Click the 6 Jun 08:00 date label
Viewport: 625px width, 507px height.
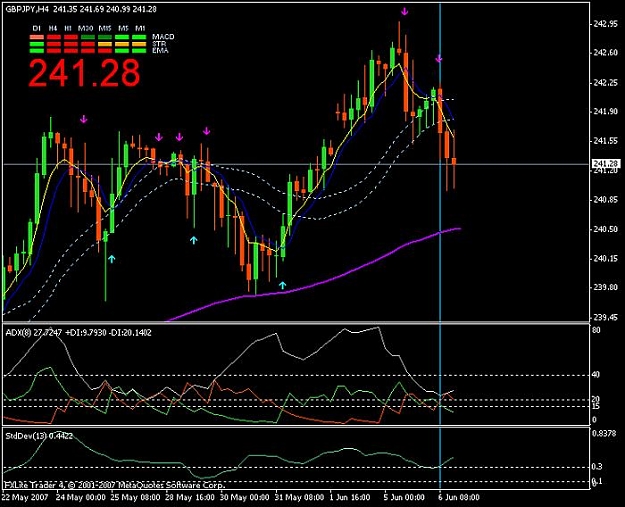coord(459,497)
